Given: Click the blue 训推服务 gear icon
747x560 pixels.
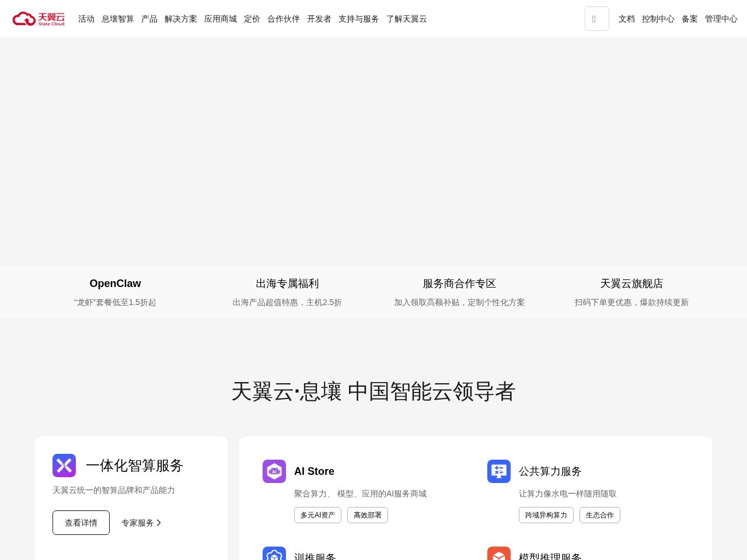Looking at the screenshot, I should pos(274,554).
